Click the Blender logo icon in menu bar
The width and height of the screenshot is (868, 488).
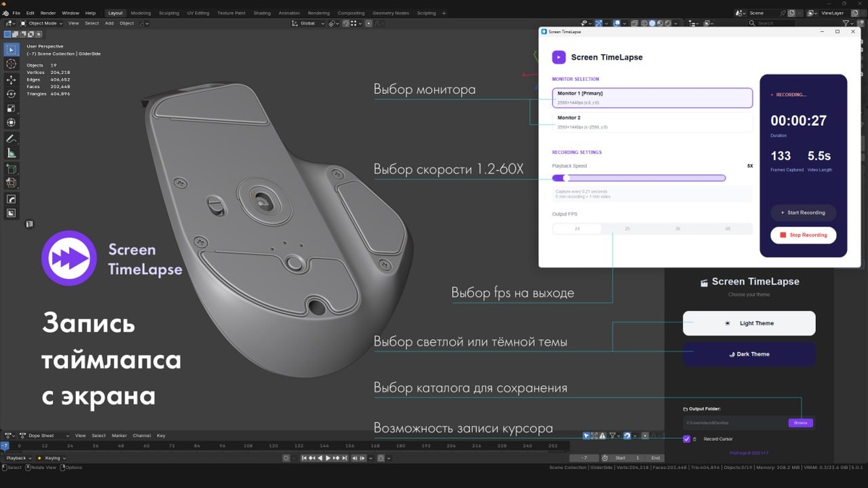pos(5,13)
